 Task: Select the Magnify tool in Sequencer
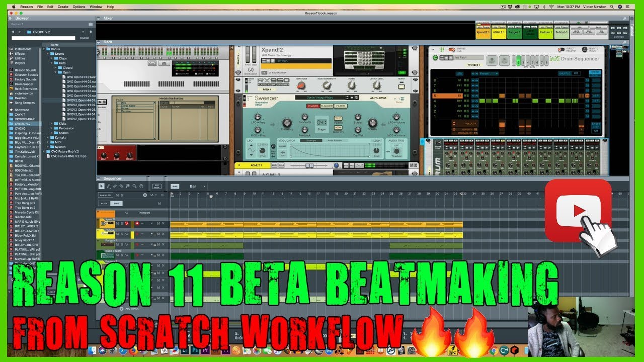click(134, 186)
